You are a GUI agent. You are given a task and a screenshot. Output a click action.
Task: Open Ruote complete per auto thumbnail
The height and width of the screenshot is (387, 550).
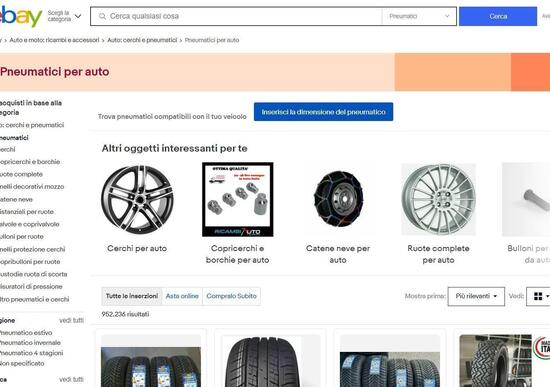(x=438, y=200)
